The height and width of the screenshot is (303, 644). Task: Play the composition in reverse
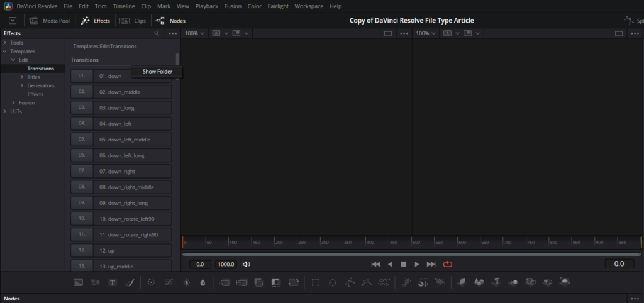(390, 264)
